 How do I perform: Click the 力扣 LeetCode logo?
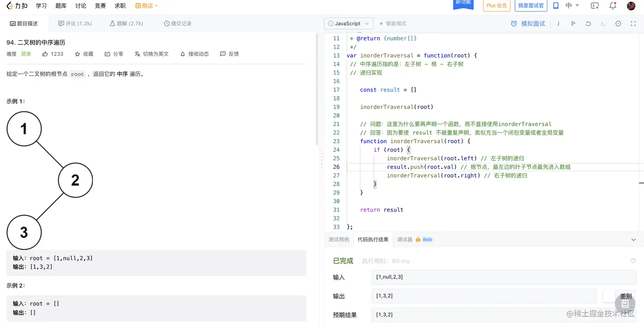tap(17, 6)
